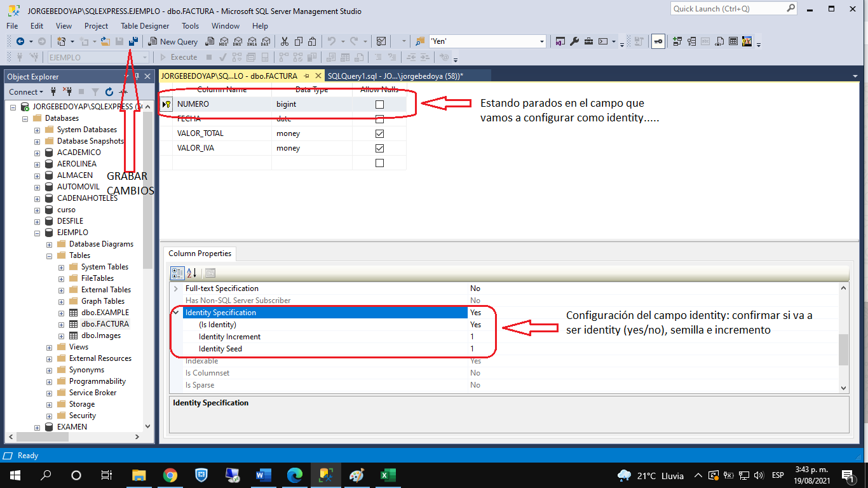
Task: Open the Table Designer menu
Action: pos(145,26)
